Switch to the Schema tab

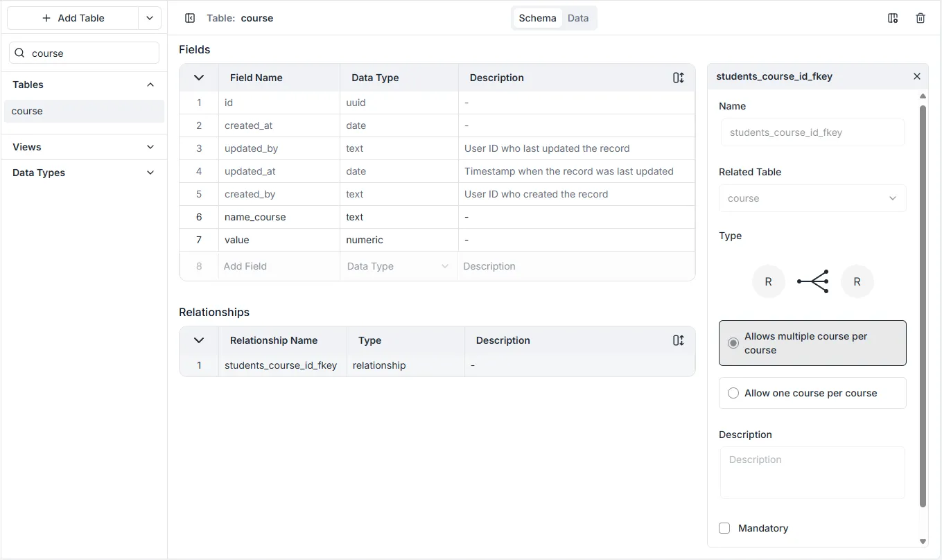coord(537,18)
